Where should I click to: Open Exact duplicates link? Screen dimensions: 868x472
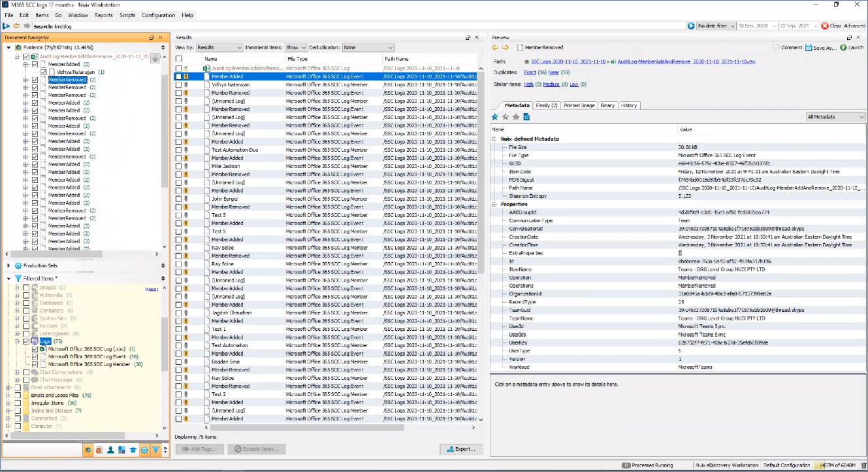coord(530,73)
